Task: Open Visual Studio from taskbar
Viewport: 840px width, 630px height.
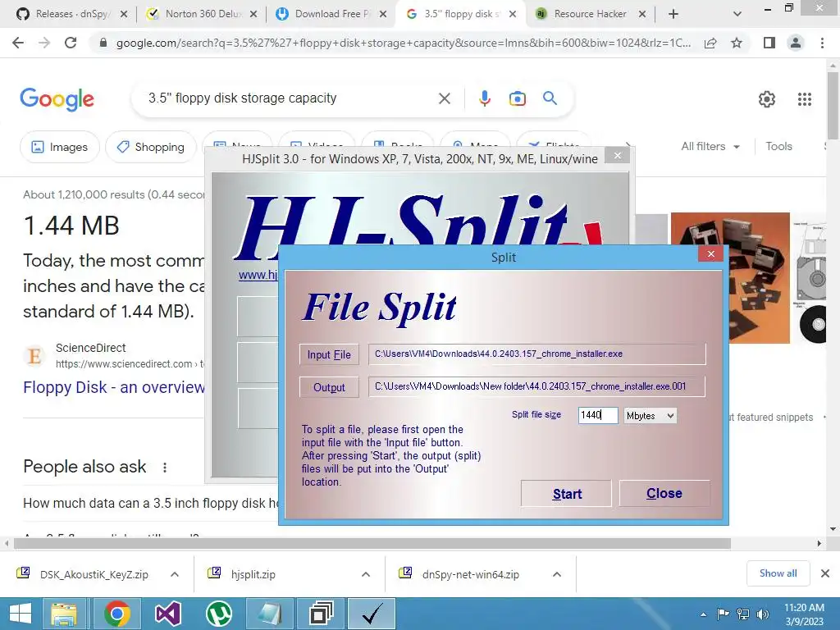Action: coord(168,614)
